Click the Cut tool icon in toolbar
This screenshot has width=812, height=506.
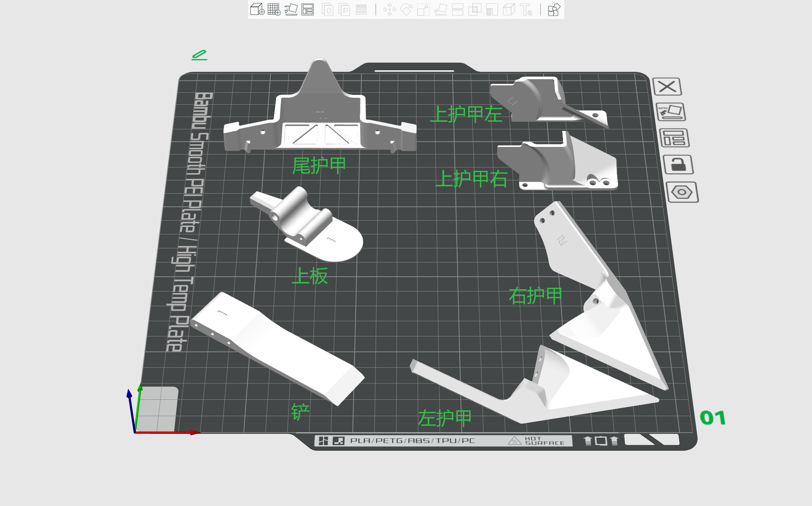point(457,9)
